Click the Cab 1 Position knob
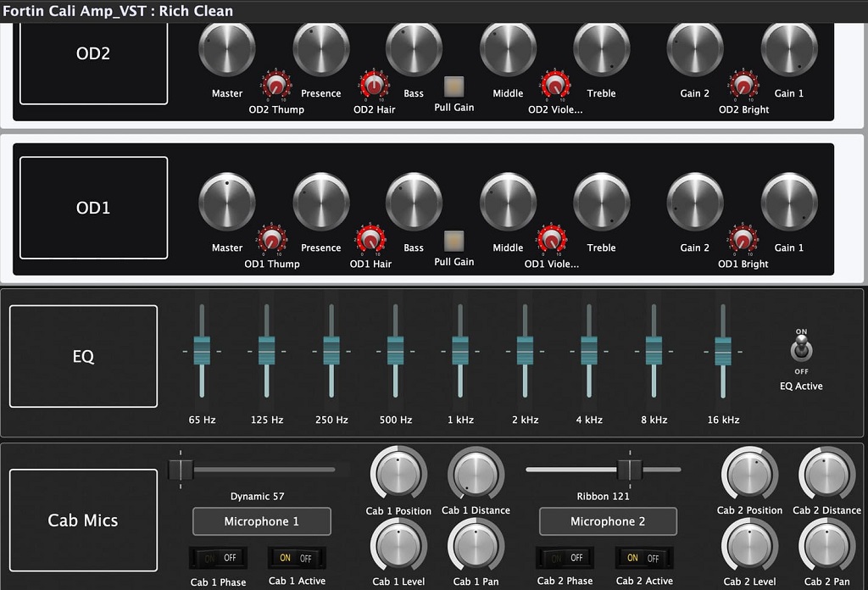This screenshot has height=590, width=868. pos(398,474)
